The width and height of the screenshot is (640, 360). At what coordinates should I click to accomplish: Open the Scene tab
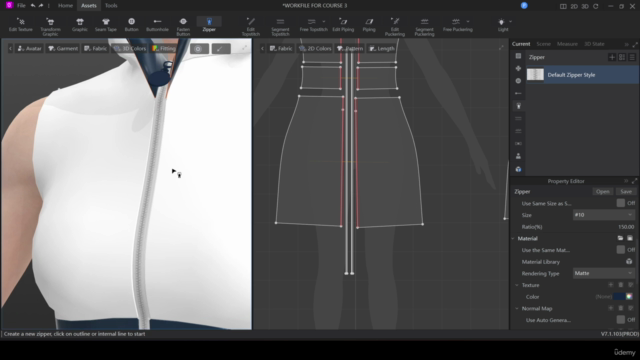coord(543,44)
